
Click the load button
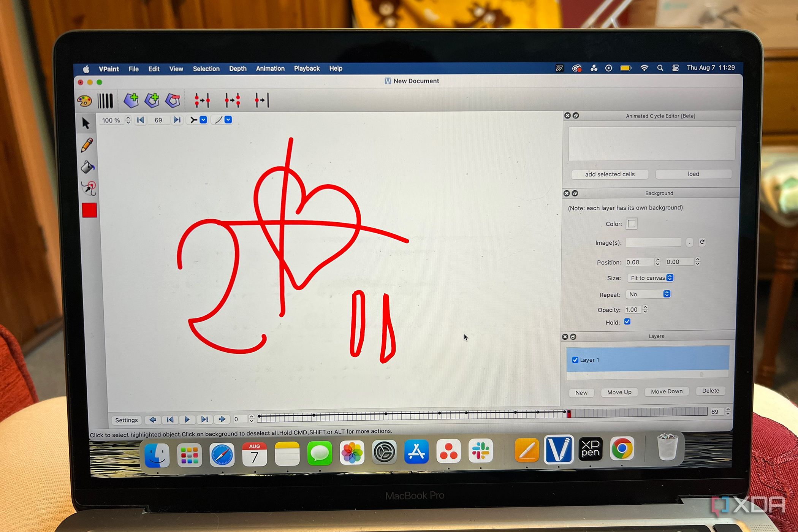[x=693, y=174]
